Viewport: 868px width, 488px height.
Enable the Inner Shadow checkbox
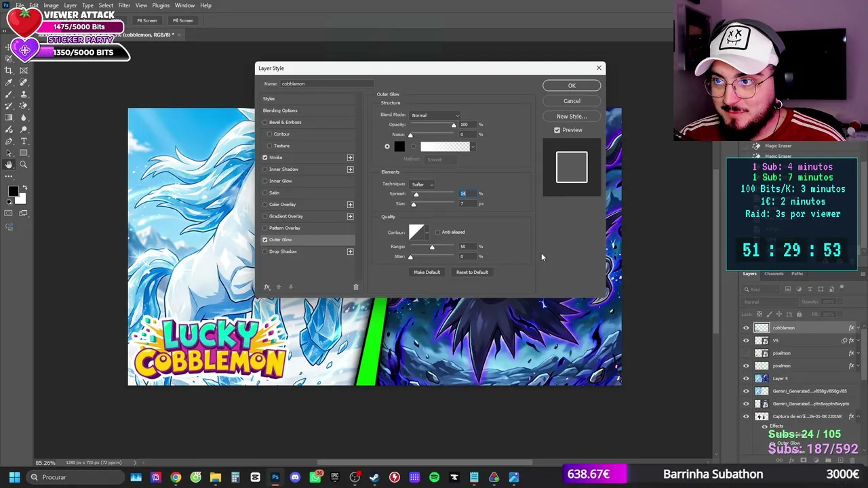[x=265, y=169]
